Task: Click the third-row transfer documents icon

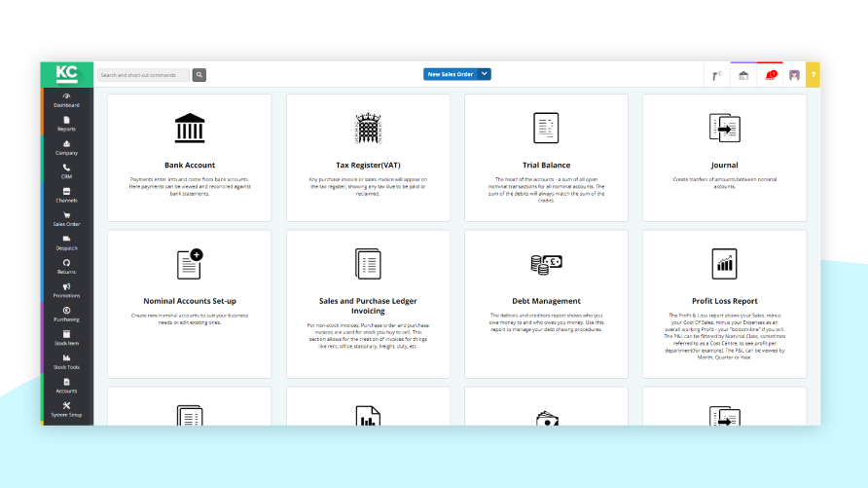Action: pos(725,416)
